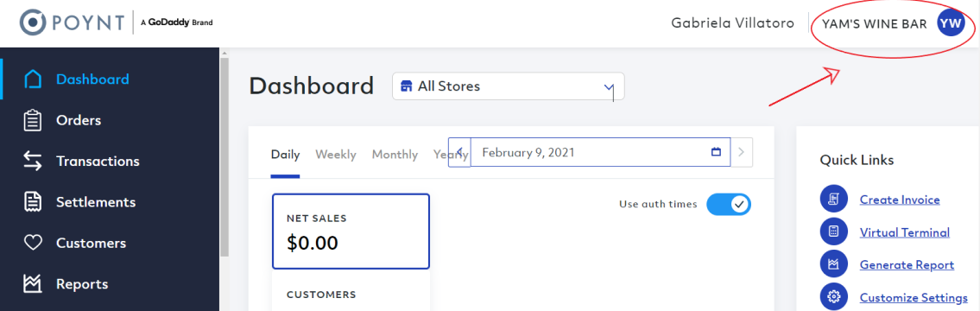980x311 pixels.
Task: Switch to the Weekly tab
Action: pos(336,155)
